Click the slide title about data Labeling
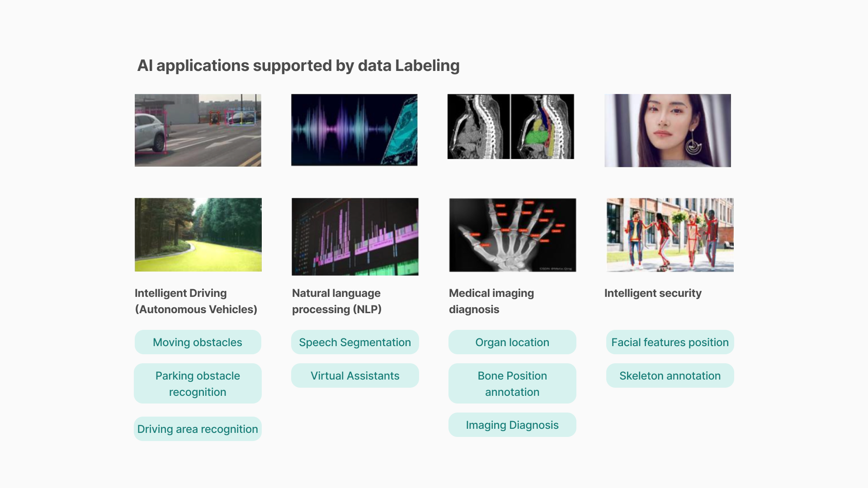The width and height of the screenshot is (868, 488). pos(298,66)
